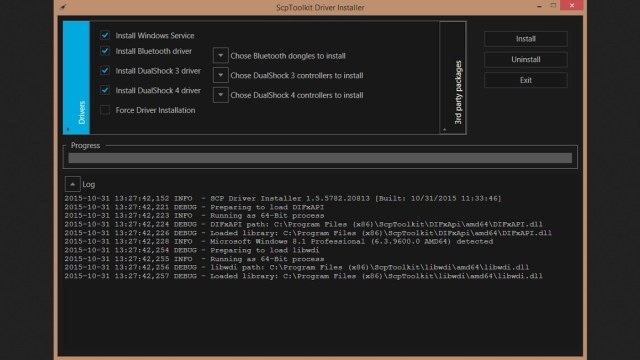Click the Progress group label
Image resolution: width=640 pixels, height=360 pixels.
85,145
